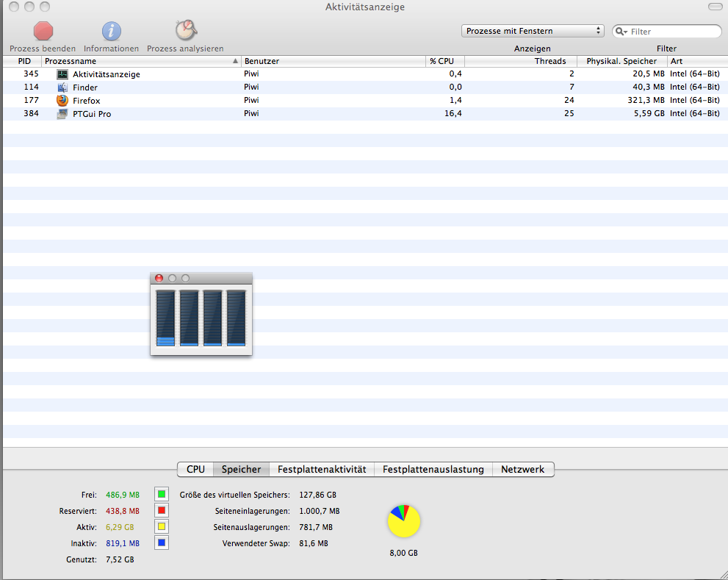Open the Informationen info icon
The image size is (728, 580).
111,31
